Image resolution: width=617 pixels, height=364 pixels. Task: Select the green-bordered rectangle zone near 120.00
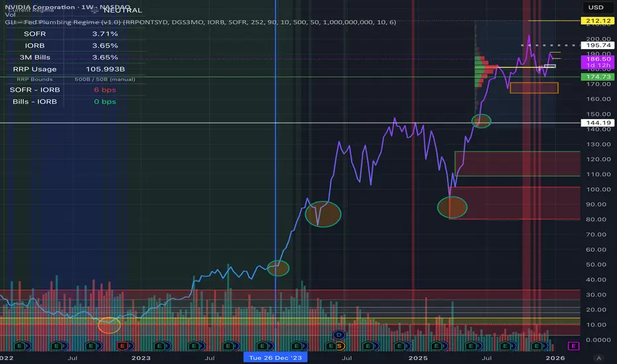click(518, 163)
